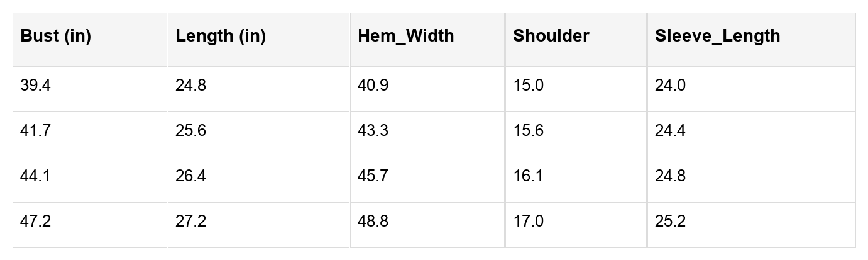Select sleeve length cell 25.2

[x=670, y=222]
